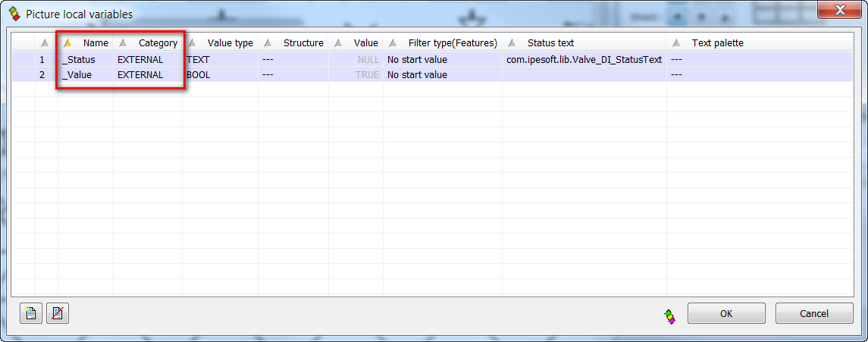Click the app icon in the title bar

14,14
